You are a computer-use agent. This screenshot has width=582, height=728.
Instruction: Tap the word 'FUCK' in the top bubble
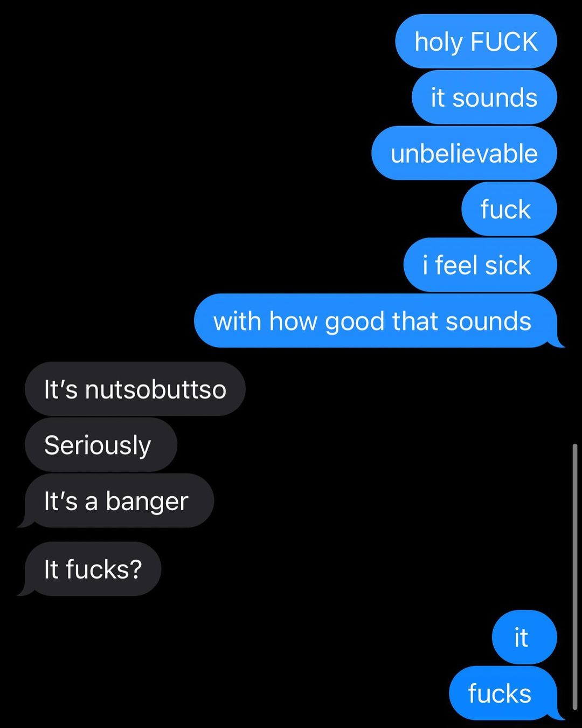[x=504, y=42]
